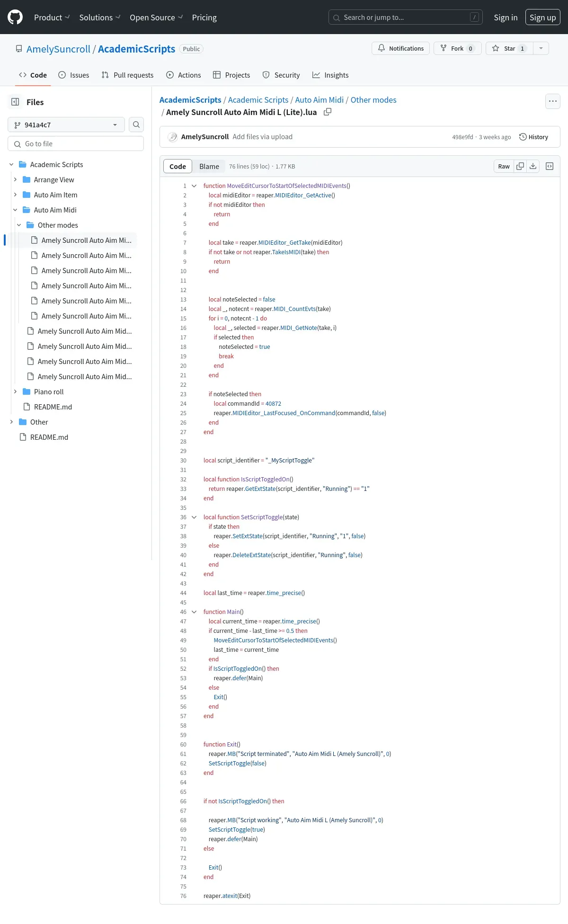Collapse the Academic Scripts tree chevron
Screen dimensions: 568x924
coord(11,164)
